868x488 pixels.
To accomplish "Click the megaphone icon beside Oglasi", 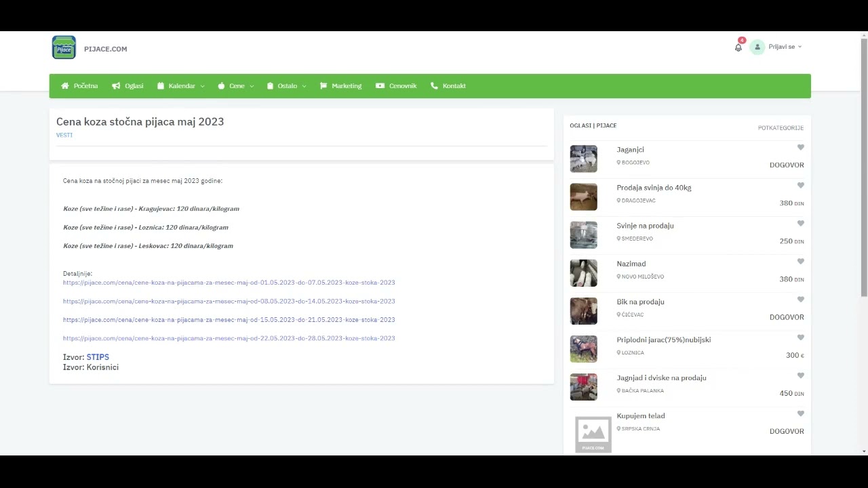I will (116, 86).
